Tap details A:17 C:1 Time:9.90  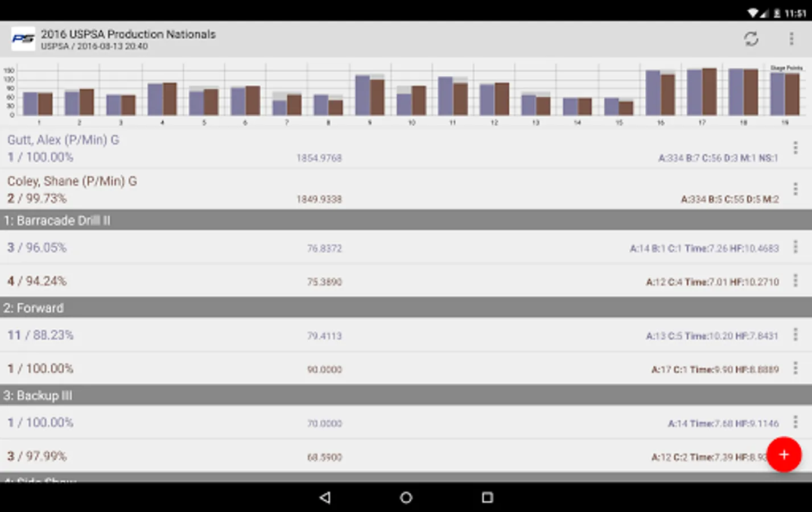(x=715, y=370)
